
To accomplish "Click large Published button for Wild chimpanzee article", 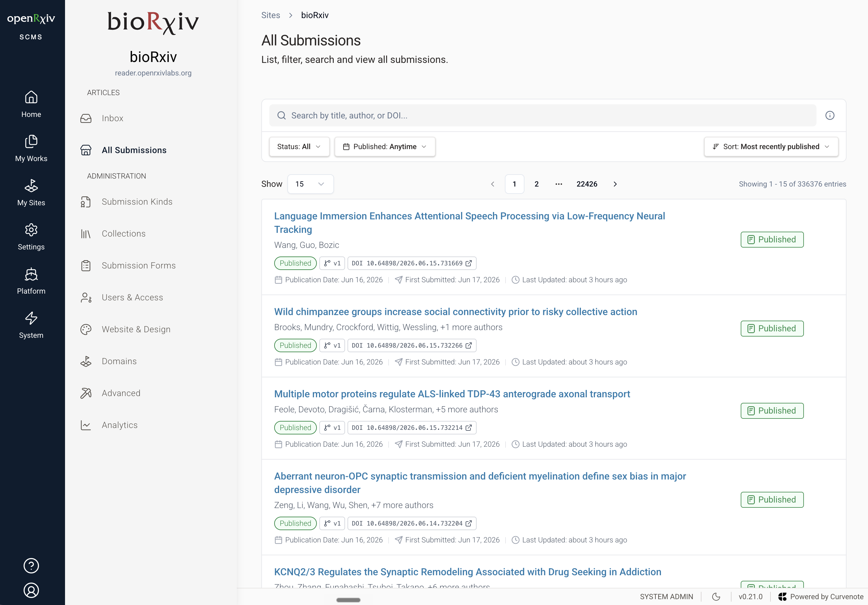I will click(x=772, y=329).
